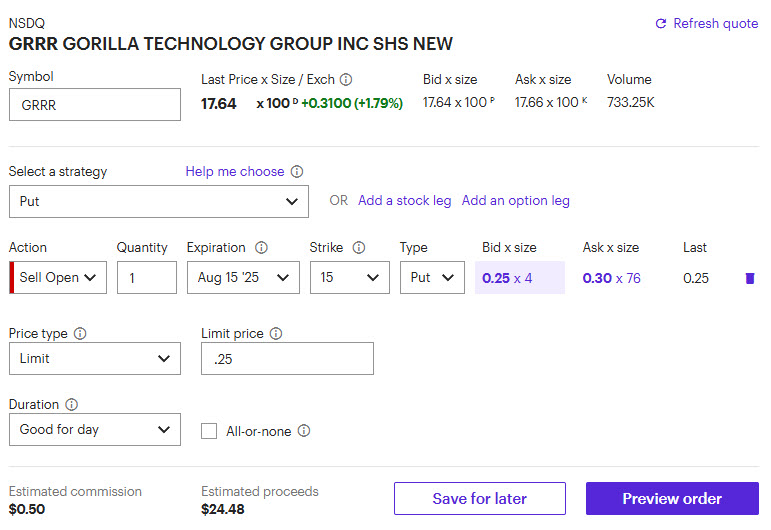Click the Limit price input field

pyautogui.click(x=287, y=359)
